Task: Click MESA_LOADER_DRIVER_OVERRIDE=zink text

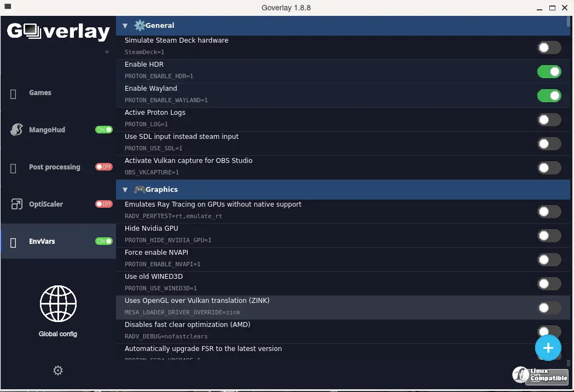Action: coord(182,312)
